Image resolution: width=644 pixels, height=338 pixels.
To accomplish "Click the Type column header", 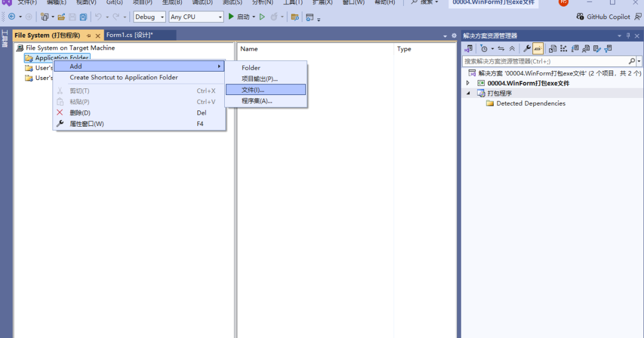I will point(425,49).
